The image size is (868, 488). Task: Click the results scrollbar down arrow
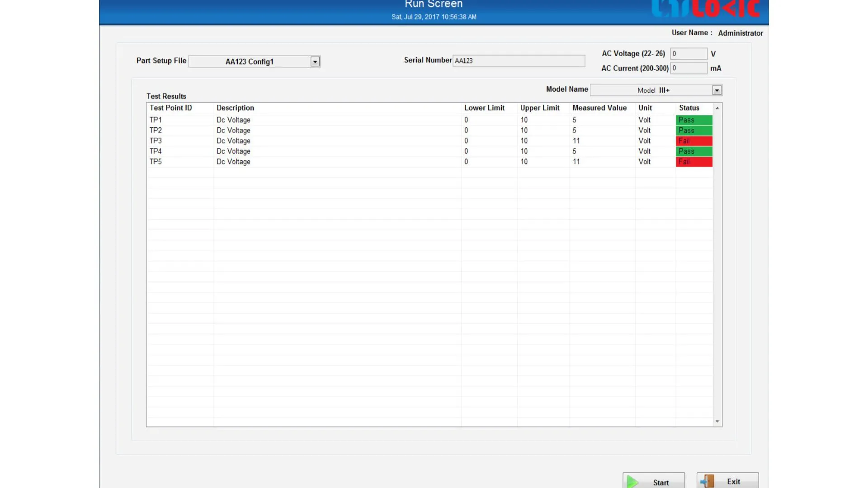pos(717,422)
